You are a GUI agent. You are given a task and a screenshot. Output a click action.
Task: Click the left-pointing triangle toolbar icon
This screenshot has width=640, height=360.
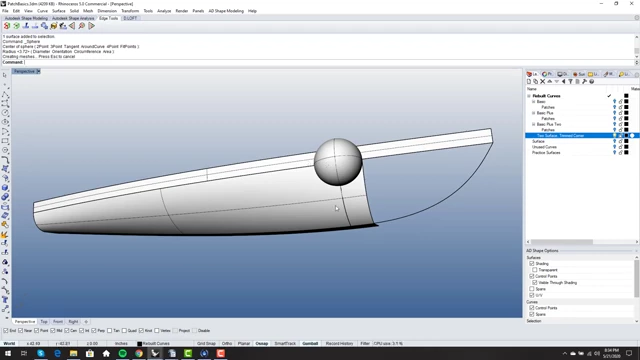pyautogui.click(x=72, y=26)
